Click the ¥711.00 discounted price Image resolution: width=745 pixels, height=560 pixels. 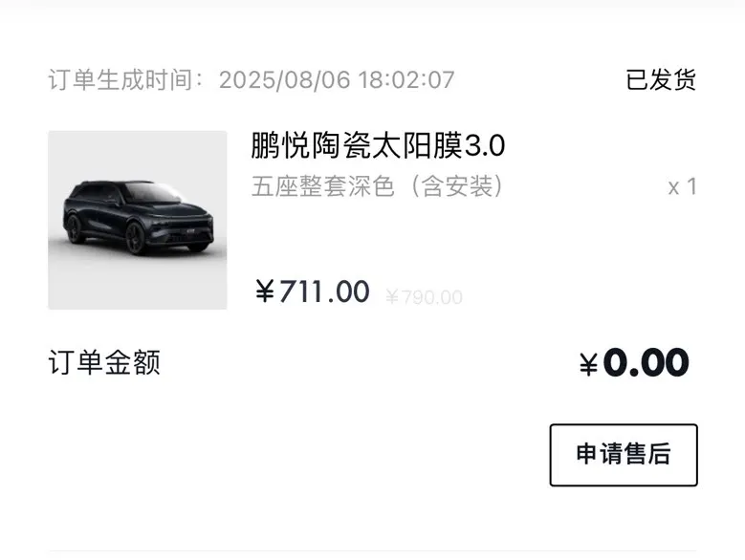click(x=312, y=291)
